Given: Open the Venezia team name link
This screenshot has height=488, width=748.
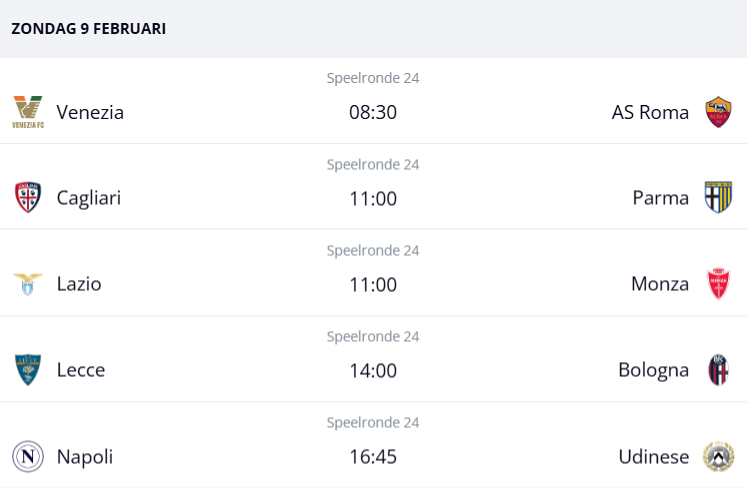Looking at the screenshot, I should coord(90,112).
